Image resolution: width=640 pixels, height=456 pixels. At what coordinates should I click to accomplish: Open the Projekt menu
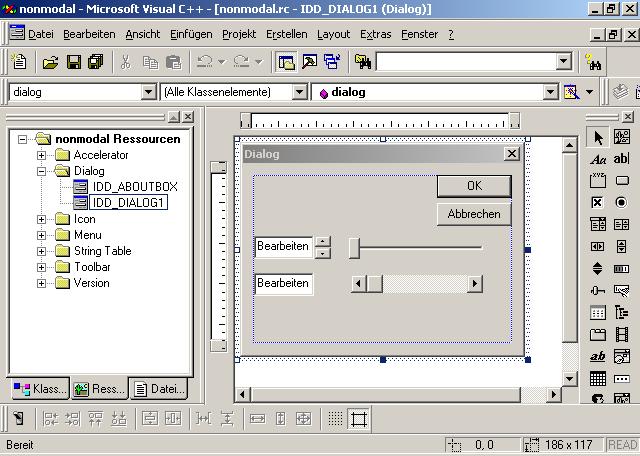pyautogui.click(x=239, y=34)
